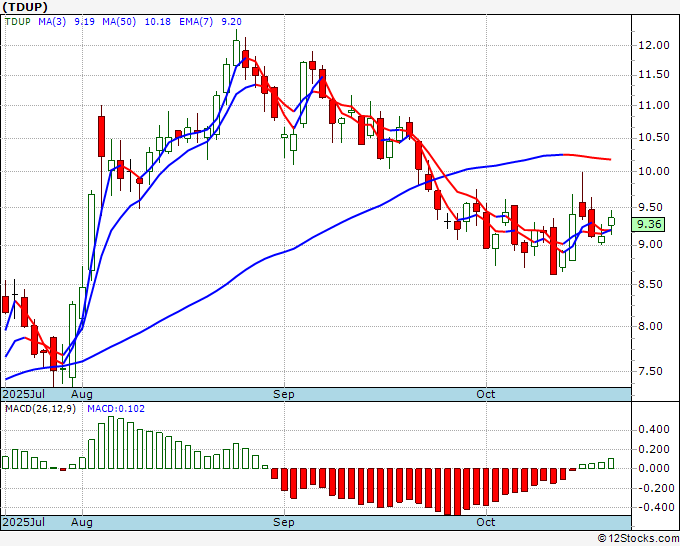
Task: Click the red end of the MA(50) line
Action: [587, 157]
